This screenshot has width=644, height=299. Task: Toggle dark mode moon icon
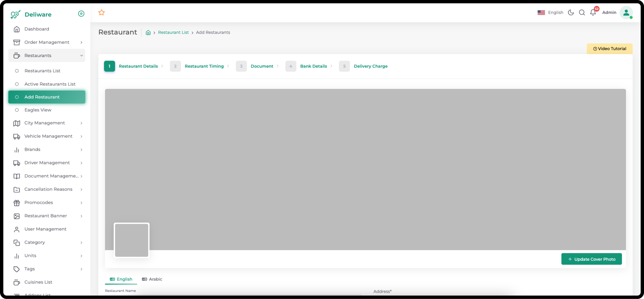(571, 12)
